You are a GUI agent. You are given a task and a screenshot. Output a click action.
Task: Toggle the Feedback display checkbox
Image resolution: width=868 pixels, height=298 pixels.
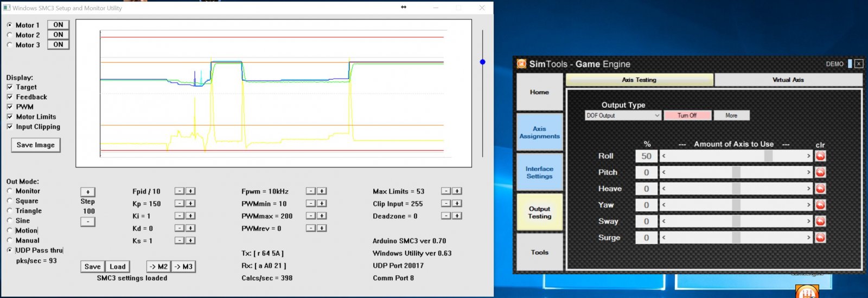[x=10, y=96]
